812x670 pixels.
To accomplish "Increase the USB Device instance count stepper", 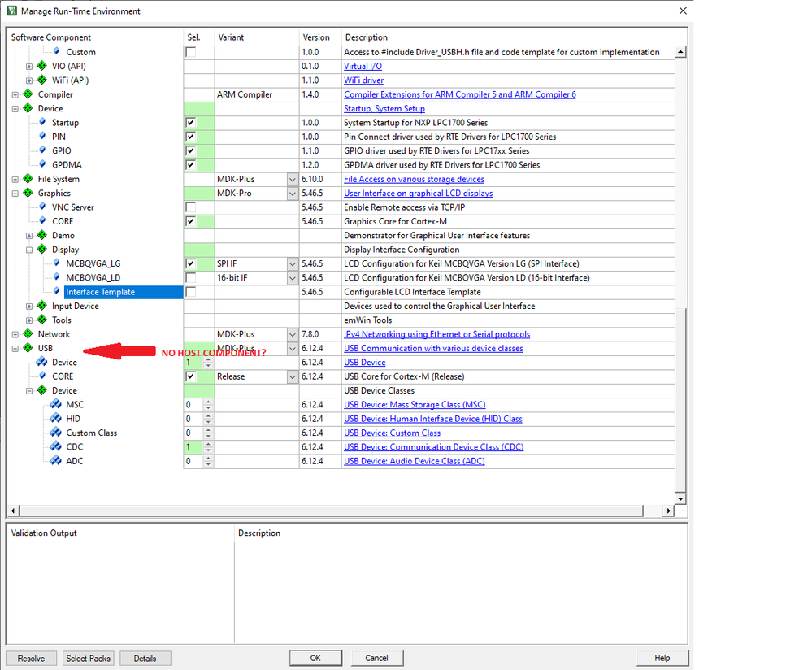I will click(208, 359).
